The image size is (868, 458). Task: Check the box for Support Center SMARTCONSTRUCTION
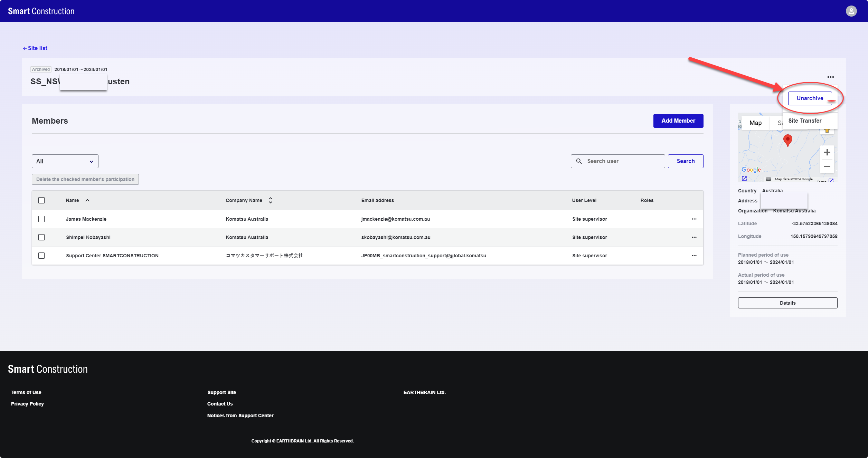tap(41, 256)
